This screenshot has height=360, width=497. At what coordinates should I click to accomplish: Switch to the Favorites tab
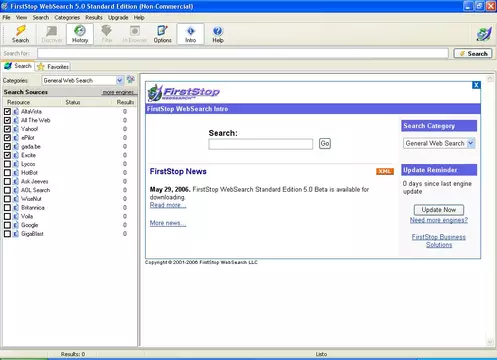pos(53,67)
